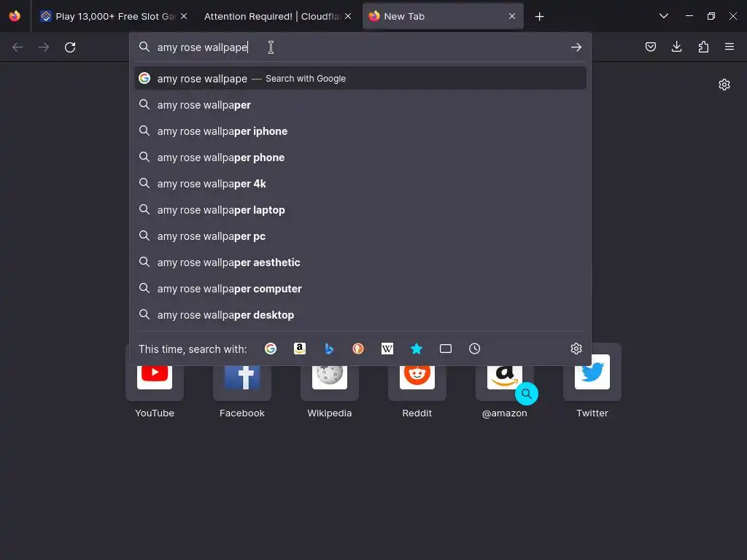747x560 pixels.
Task: Open the Twitter shortcut tile
Action: click(x=592, y=381)
